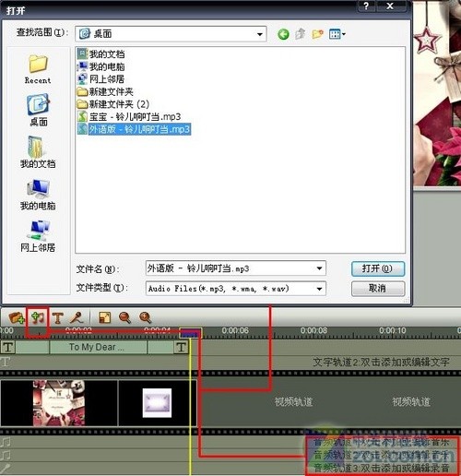Expand the 查找范围 location dropdown
The height and width of the screenshot is (476, 461).
point(260,34)
